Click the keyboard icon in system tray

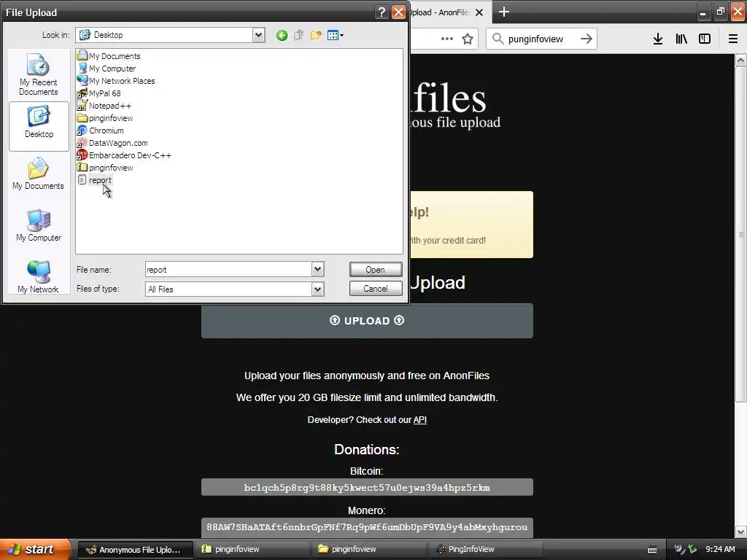[652, 550]
